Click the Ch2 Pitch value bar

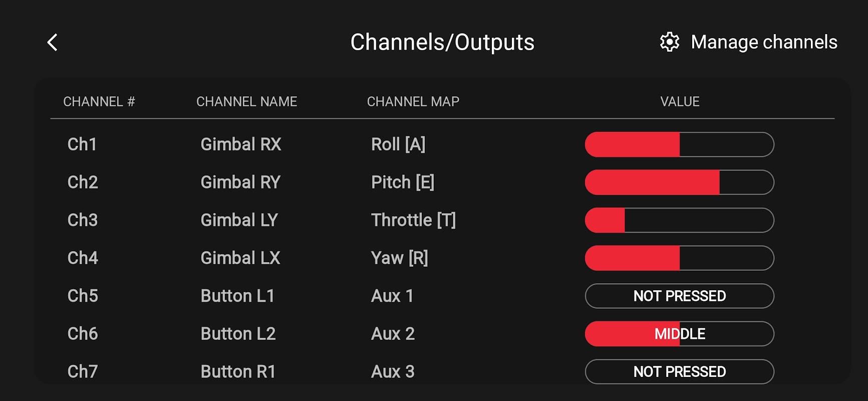[679, 182]
